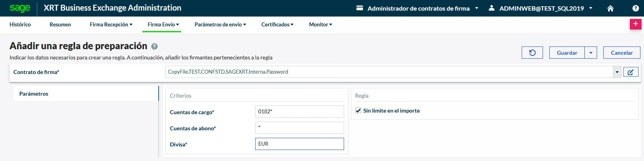Click the Cuentas de cargo field
This screenshot has width=644, height=161.
pos(300,111)
